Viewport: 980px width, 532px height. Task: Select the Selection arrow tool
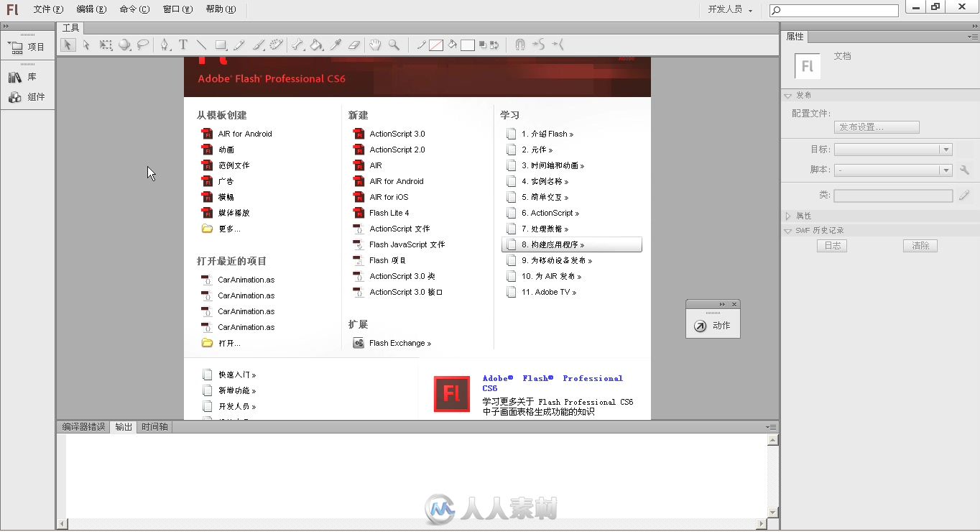coord(68,45)
